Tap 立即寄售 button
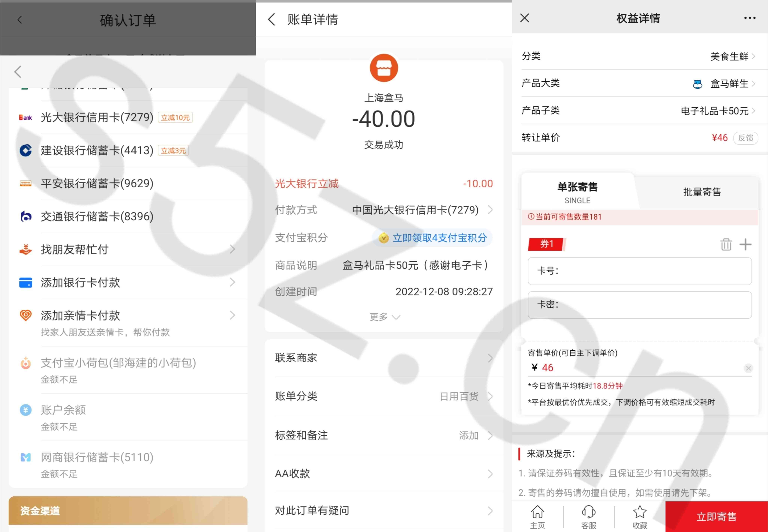Image resolution: width=768 pixels, height=532 pixels. tap(717, 517)
